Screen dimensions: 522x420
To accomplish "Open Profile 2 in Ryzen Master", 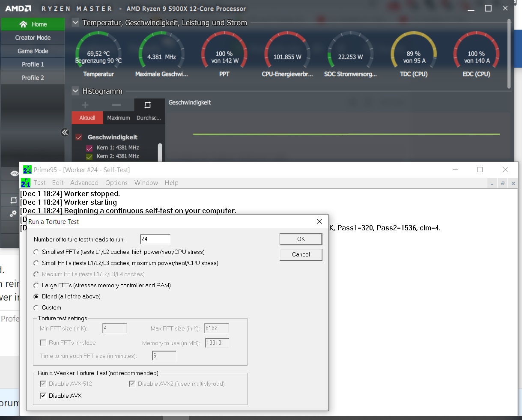I will point(33,77).
